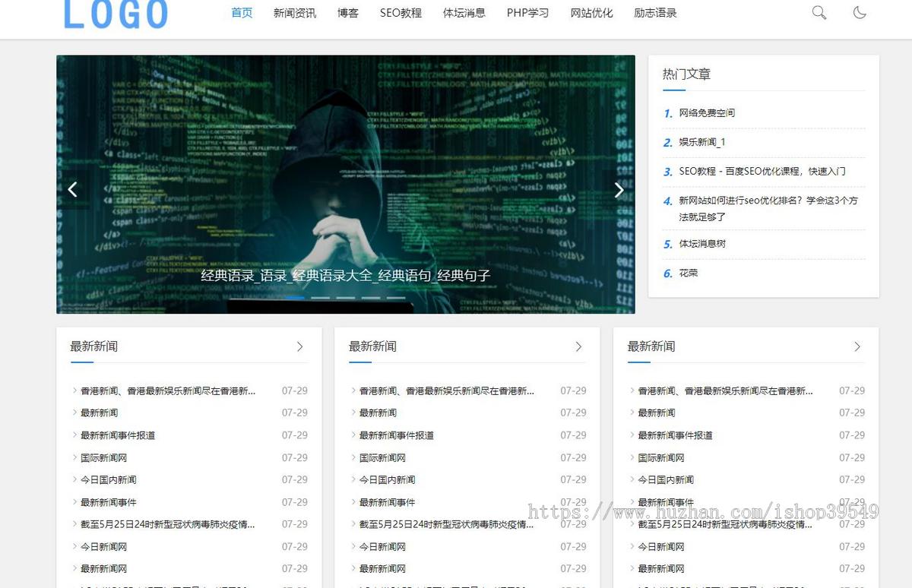Jump to the fourth carousel slide indicator
Screen dimensions: 912x588
[x=371, y=298]
